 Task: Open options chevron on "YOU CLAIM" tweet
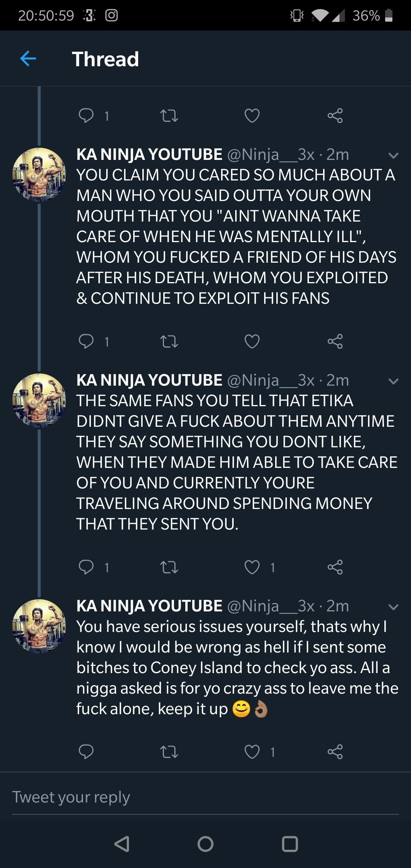(x=393, y=155)
